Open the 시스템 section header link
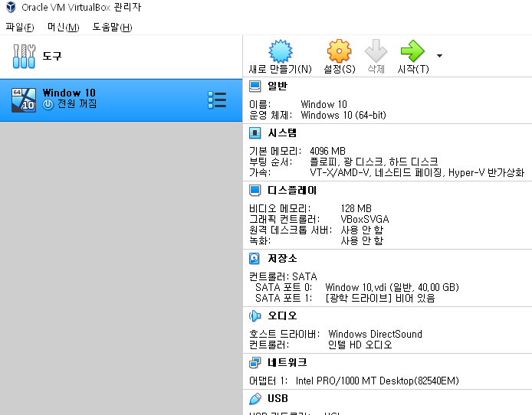532x415 pixels. pyautogui.click(x=282, y=132)
